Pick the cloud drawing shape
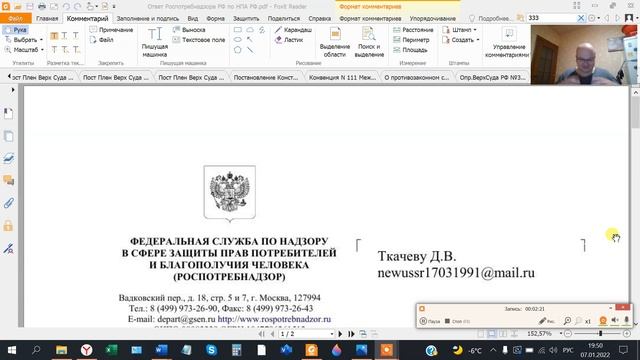Viewport: 640px width, 360px height. (x=250, y=30)
